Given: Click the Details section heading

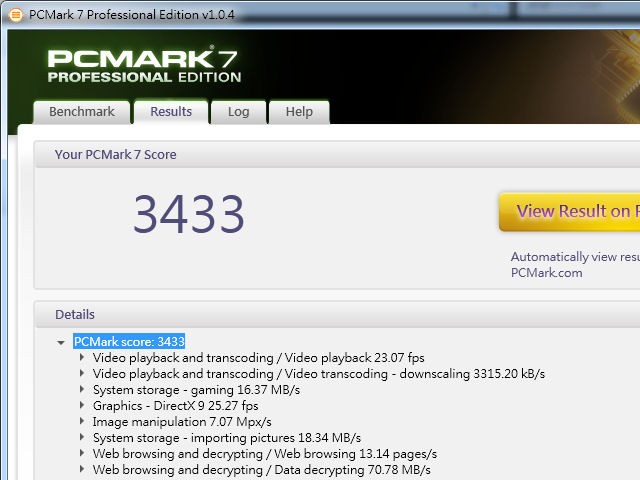Looking at the screenshot, I should [x=75, y=315].
